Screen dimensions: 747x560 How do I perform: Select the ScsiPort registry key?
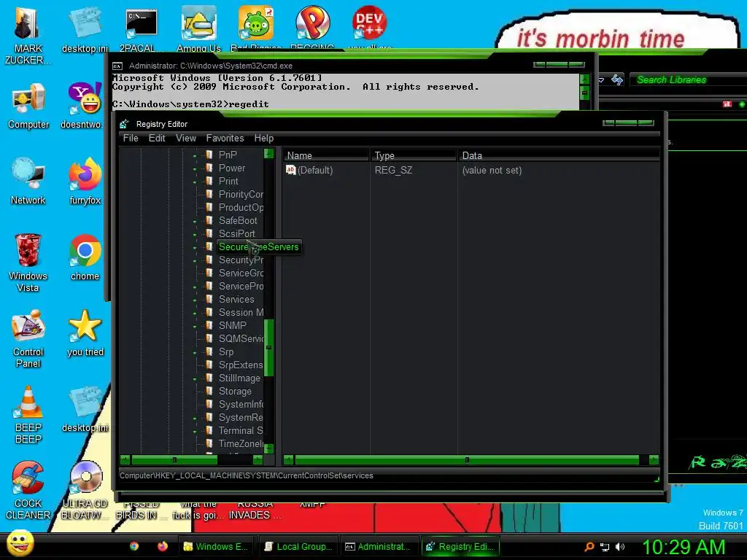coord(237,234)
